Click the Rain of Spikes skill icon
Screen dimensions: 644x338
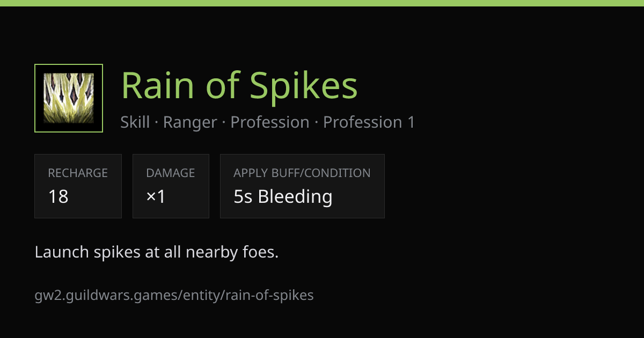(69, 98)
